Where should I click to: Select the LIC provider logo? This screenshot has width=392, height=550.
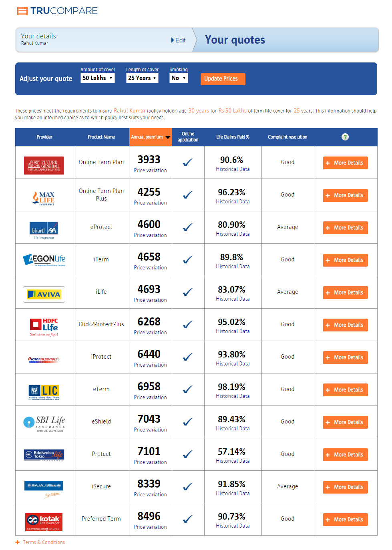click(44, 392)
